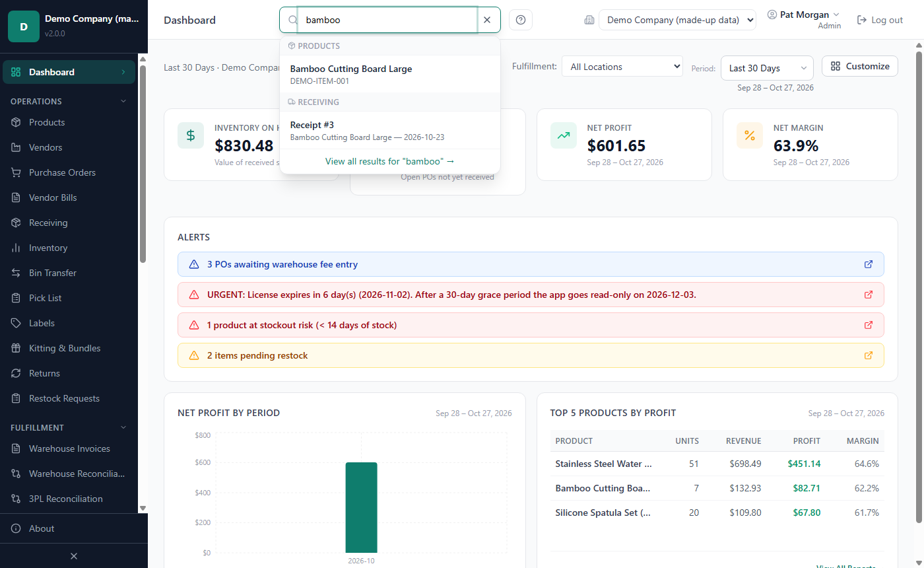Open the help question mark icon

521,20
